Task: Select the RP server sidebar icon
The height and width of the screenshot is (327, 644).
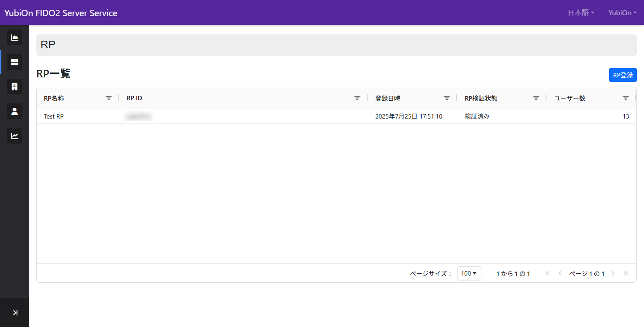Action: (14, 62)
